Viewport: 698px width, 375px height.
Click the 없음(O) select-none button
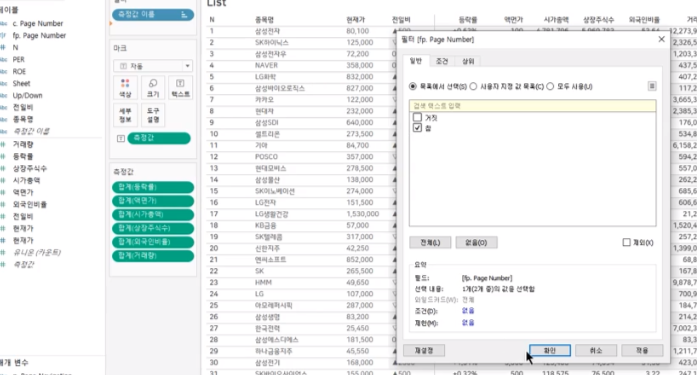click(476, 243)
